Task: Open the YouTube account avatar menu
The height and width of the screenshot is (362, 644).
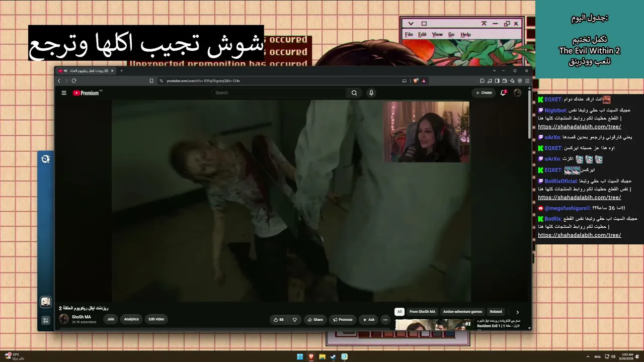Action: point(517,93)
